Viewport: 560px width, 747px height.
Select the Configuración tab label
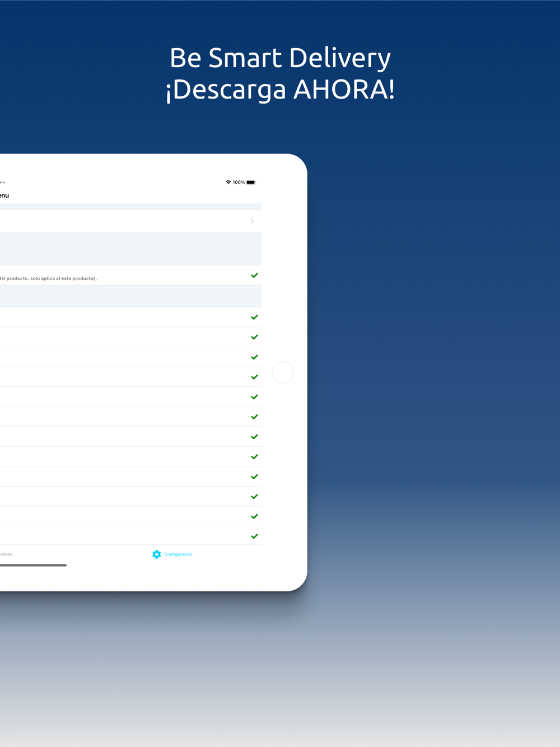coord(178,554)
